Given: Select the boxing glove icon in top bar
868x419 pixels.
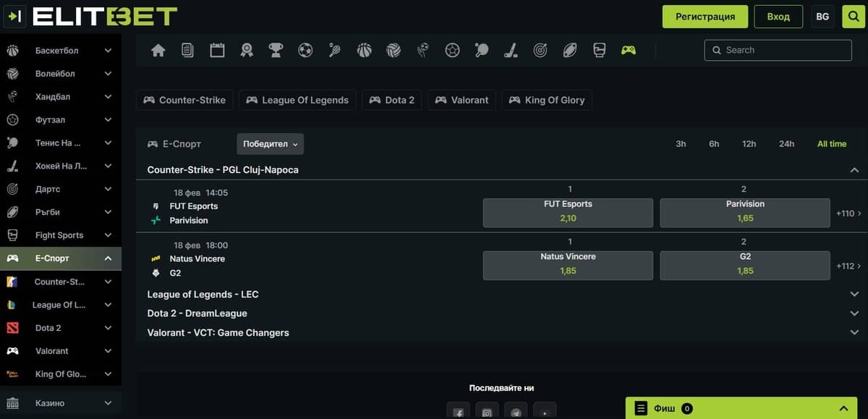Looking at the screenshot, I should [x=599, y=50].
